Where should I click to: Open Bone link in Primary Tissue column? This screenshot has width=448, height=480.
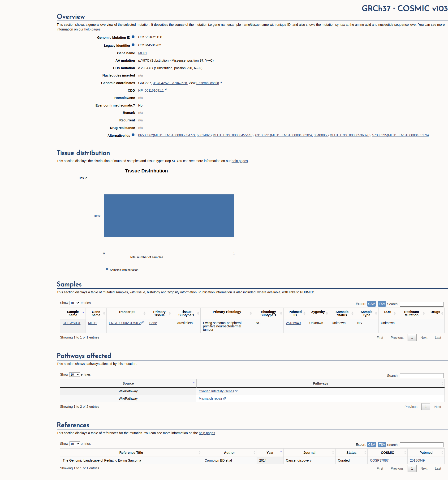click(153, 323)
